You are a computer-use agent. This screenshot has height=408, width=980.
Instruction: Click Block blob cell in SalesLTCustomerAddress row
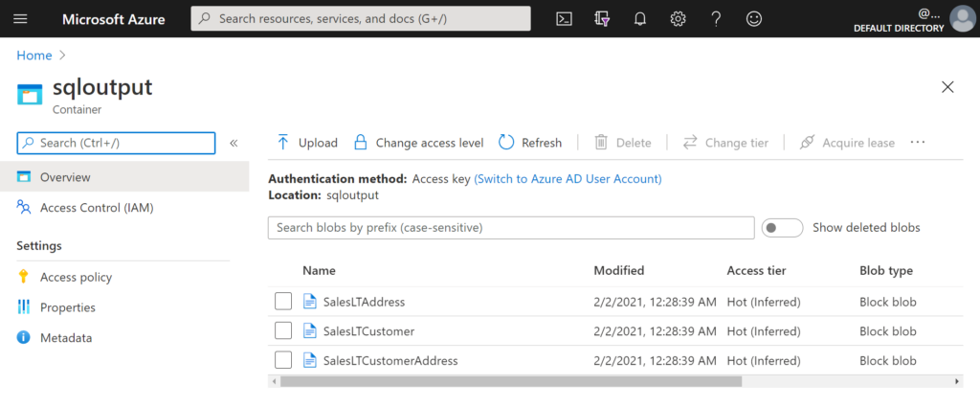888,360
